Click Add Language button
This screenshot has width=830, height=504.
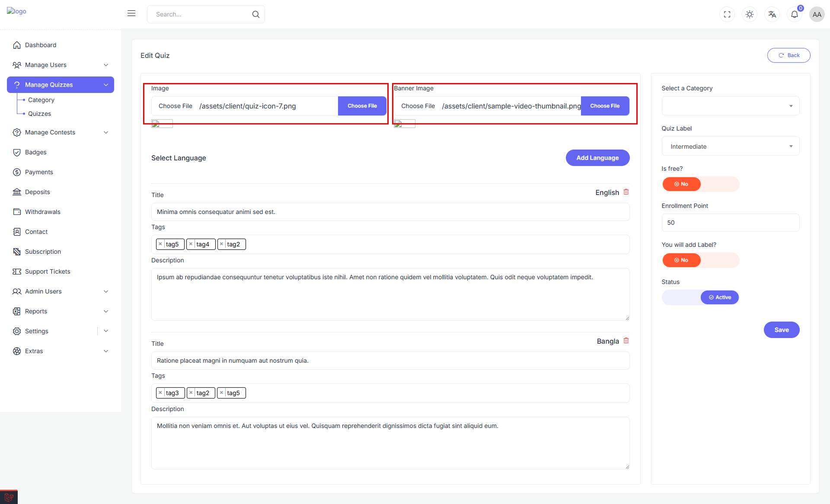597,158
